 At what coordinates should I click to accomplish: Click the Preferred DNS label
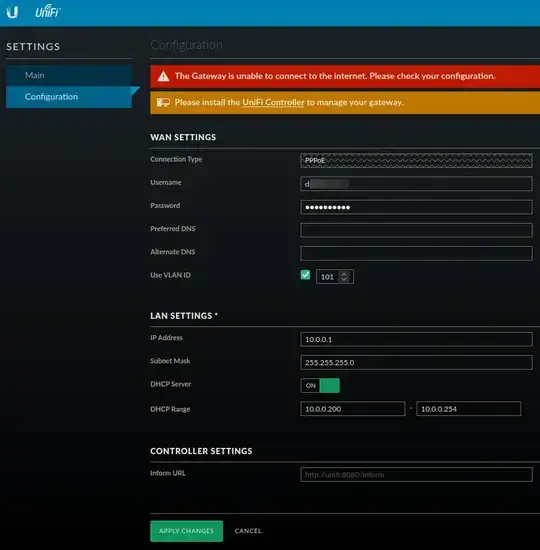(x=173, y=229)
